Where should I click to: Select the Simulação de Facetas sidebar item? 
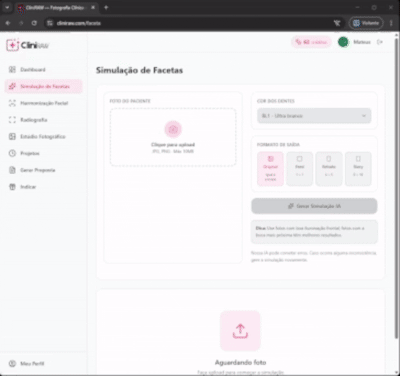tap(44, 86)
